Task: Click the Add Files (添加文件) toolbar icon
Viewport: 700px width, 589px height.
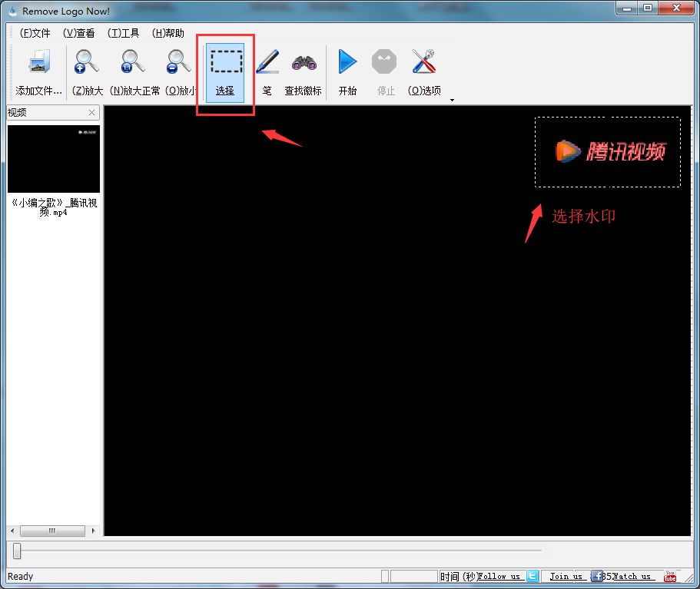Action: pos(39,62)
